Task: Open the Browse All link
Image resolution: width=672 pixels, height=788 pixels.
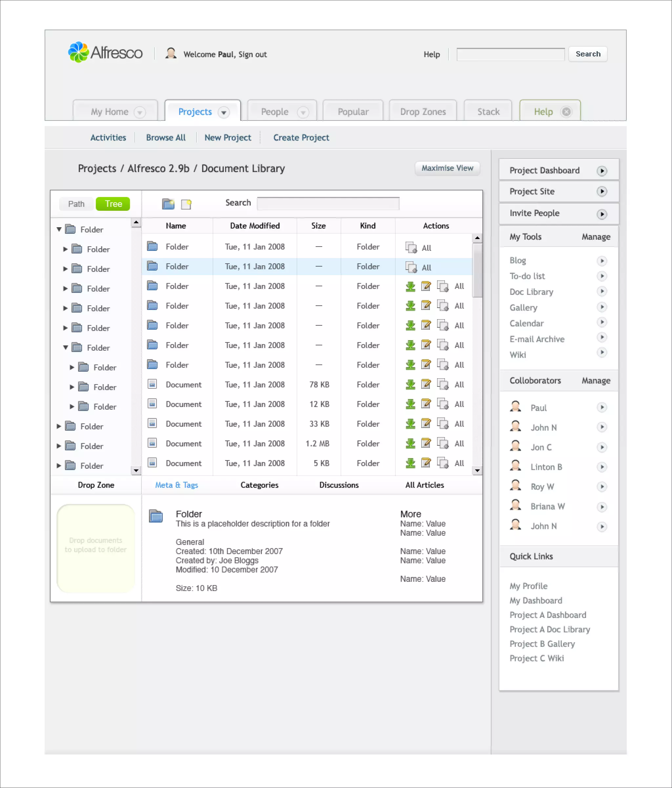Action: coord(166,137)
